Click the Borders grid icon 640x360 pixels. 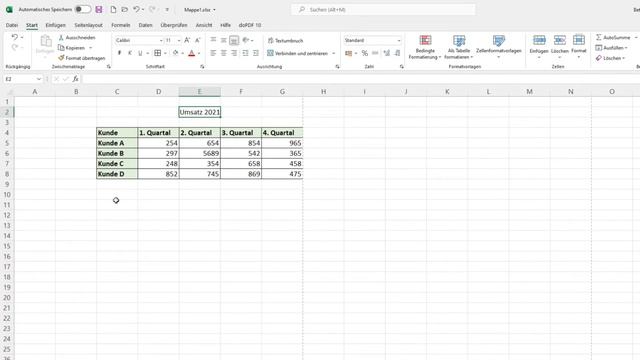(158, 53)
